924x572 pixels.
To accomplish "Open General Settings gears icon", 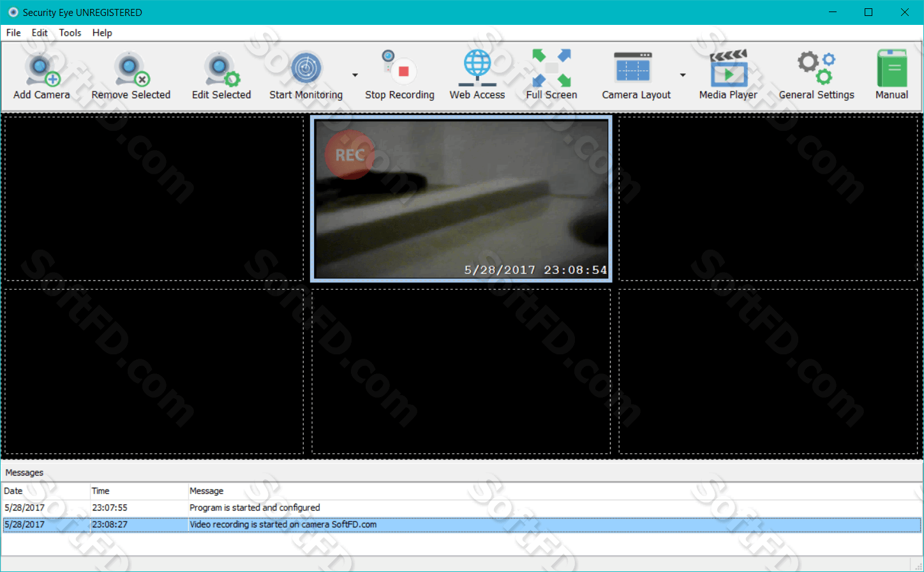I will pyautogui.click(x=816, y=75).
